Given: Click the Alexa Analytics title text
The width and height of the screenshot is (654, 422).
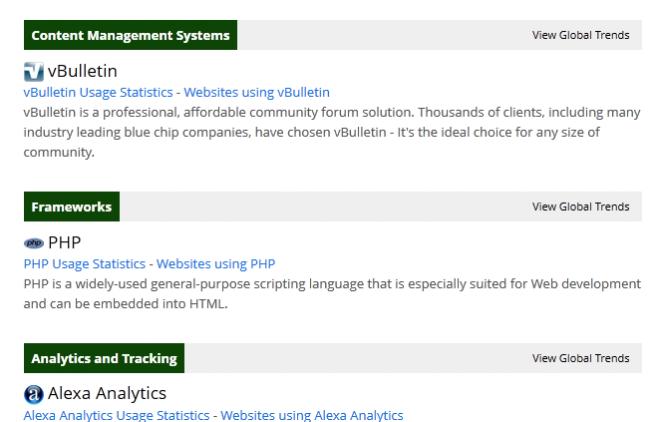Looking at the screenshot, I should (107, 394).
